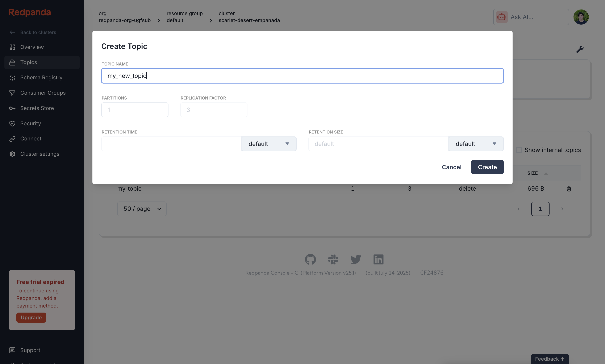
Task: Select the Schema Registry sidebar icon
Action: click(x=12, y=77)
